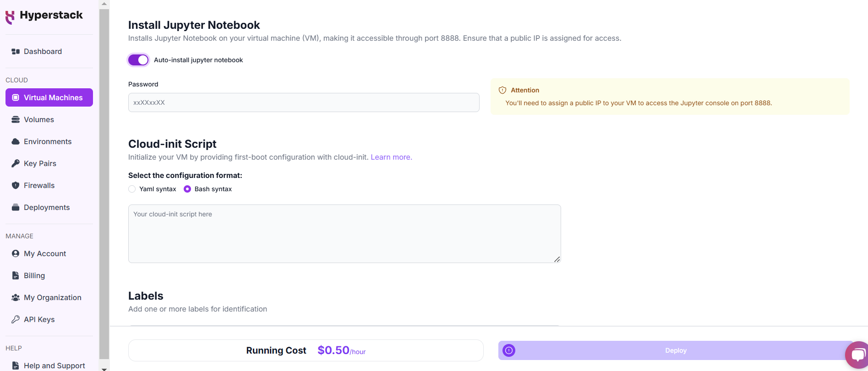
Task: Select the Environments cloud icon
Action: [x=15, y=141]
